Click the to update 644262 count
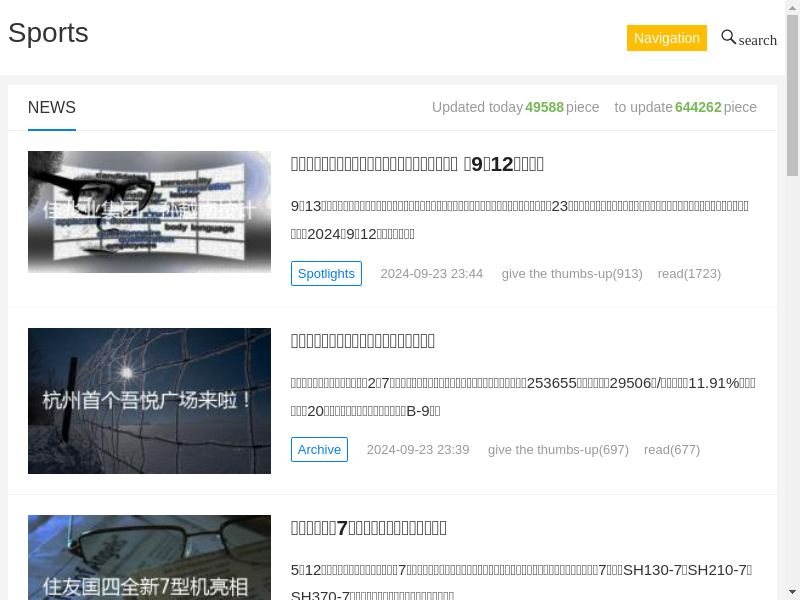800x600 pixels. click(x=698, y=107)
